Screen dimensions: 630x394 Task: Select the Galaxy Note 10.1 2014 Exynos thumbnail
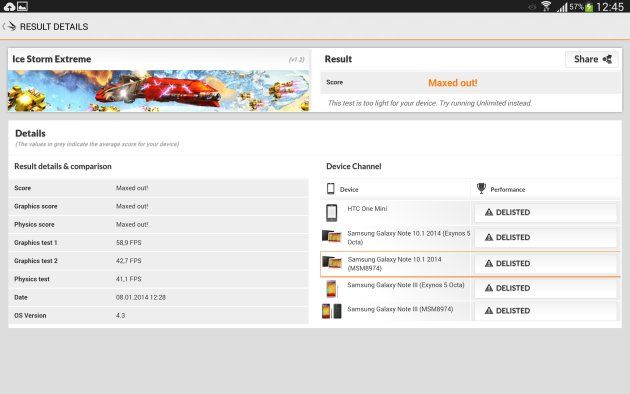(331, 236)
